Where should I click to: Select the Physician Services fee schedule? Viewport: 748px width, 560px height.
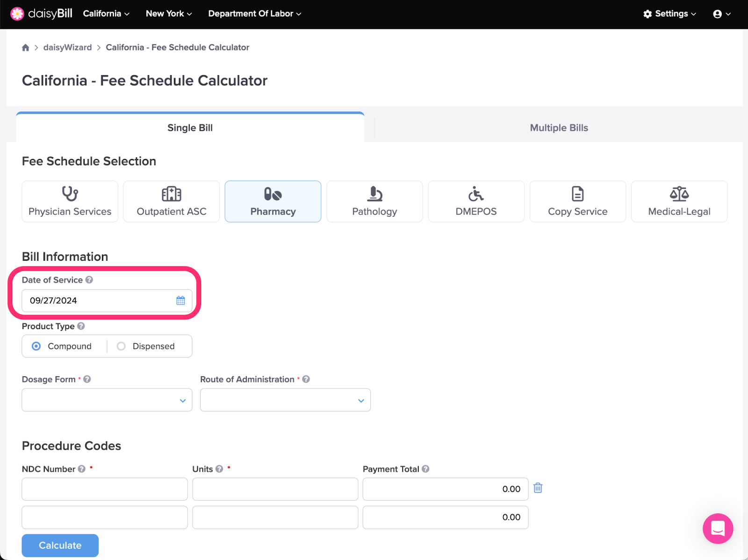(70, 201)
